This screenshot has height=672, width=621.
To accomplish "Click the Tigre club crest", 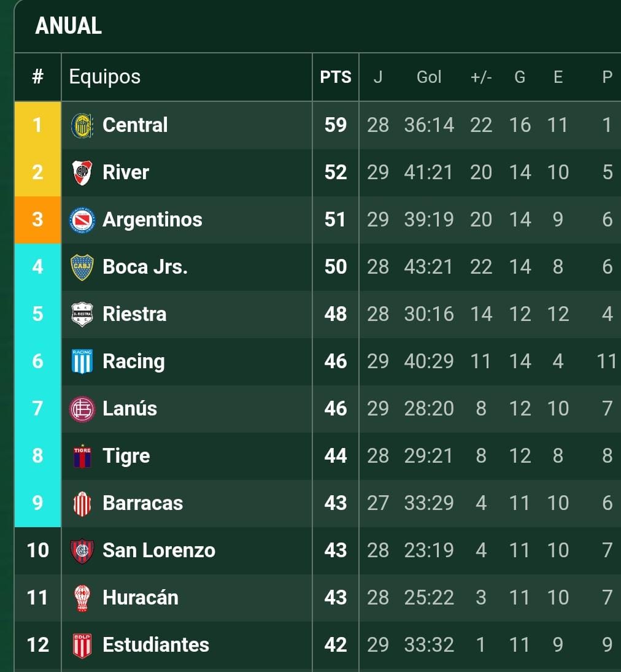I will pyautogui.click(x=82, y=456).
